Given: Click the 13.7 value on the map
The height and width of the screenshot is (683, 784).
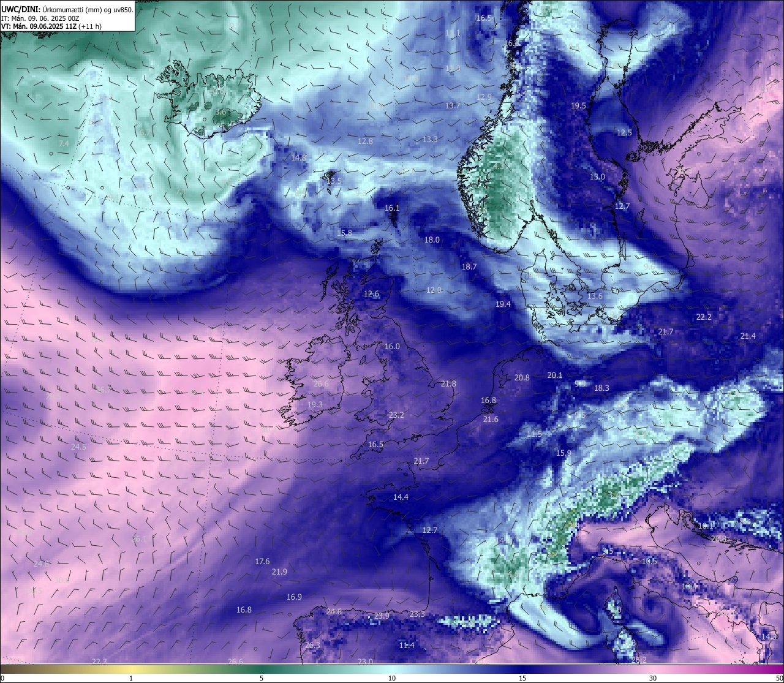Looking at the screenshot, I should [453, 106].
